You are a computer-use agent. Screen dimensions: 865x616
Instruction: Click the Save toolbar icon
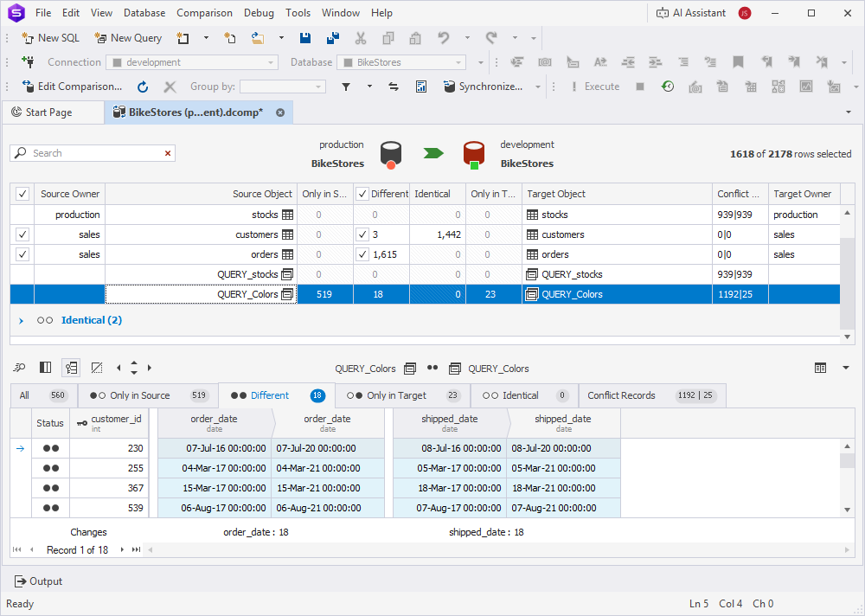[306, 38]
